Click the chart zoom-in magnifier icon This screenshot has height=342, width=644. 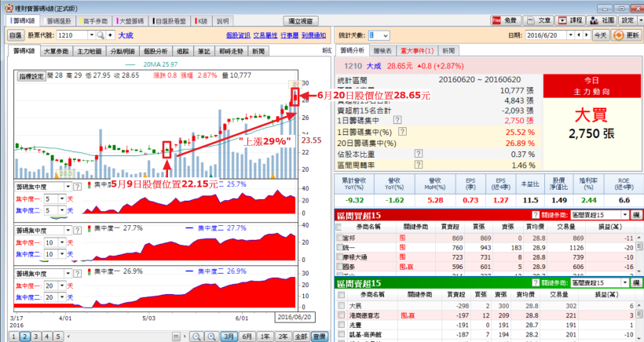coord(212,337)
